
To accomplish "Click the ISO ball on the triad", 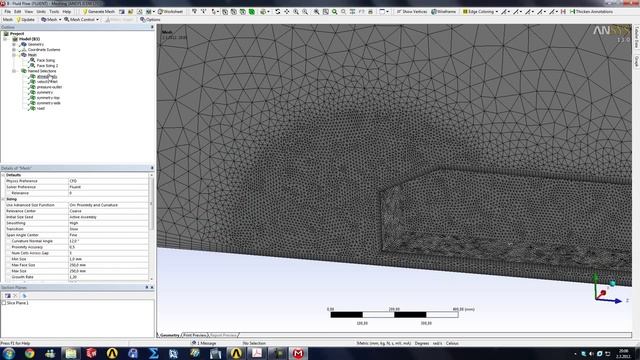I will (612, 283).
